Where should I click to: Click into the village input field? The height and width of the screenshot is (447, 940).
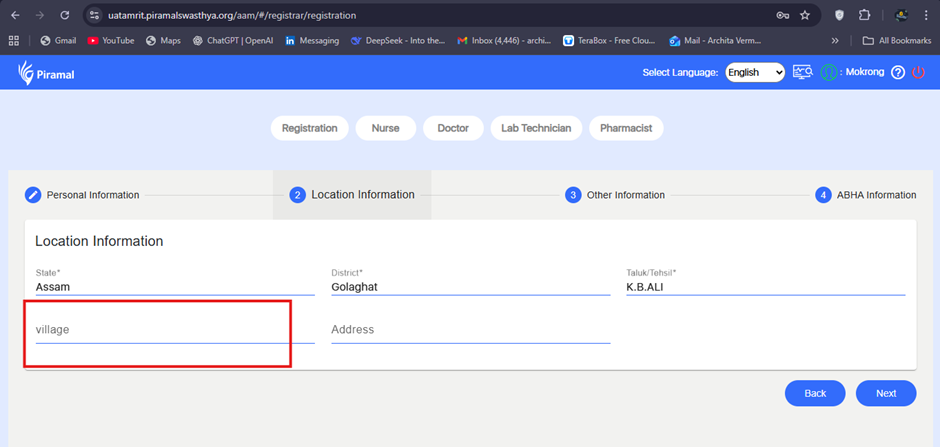pyautogui.click(x=160, y=330)
